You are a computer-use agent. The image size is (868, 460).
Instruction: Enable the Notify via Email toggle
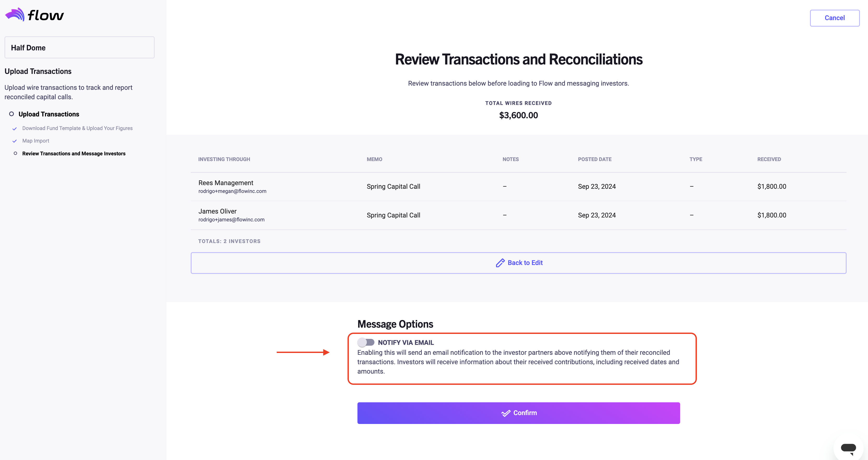[366, 343]
